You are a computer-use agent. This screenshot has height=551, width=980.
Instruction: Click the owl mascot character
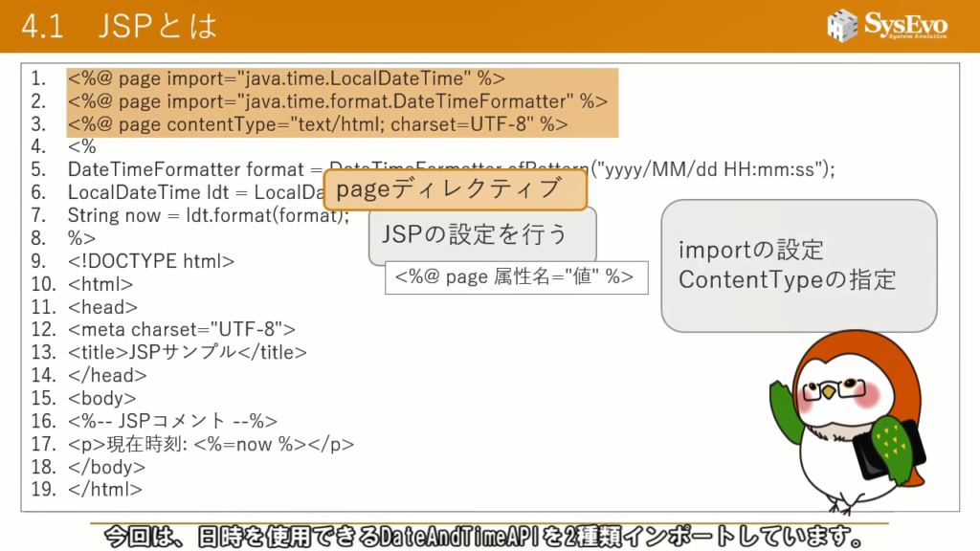pos(842,421)
